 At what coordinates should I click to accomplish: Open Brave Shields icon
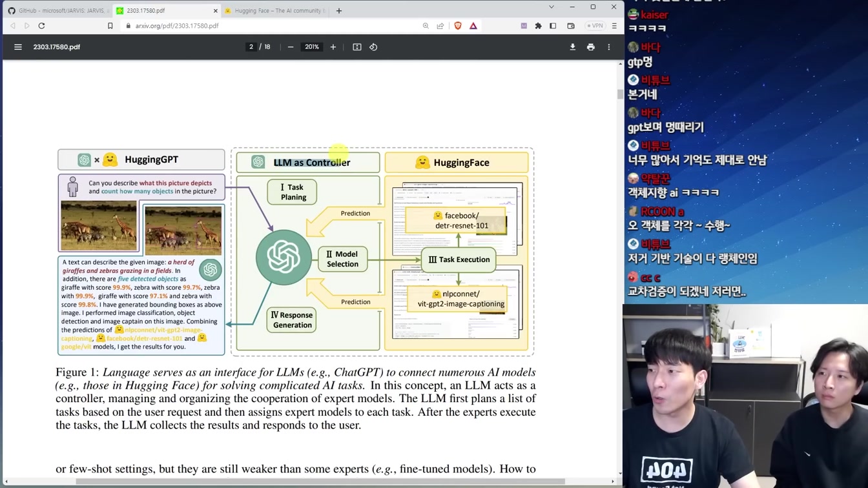click(x=458, y=26)
